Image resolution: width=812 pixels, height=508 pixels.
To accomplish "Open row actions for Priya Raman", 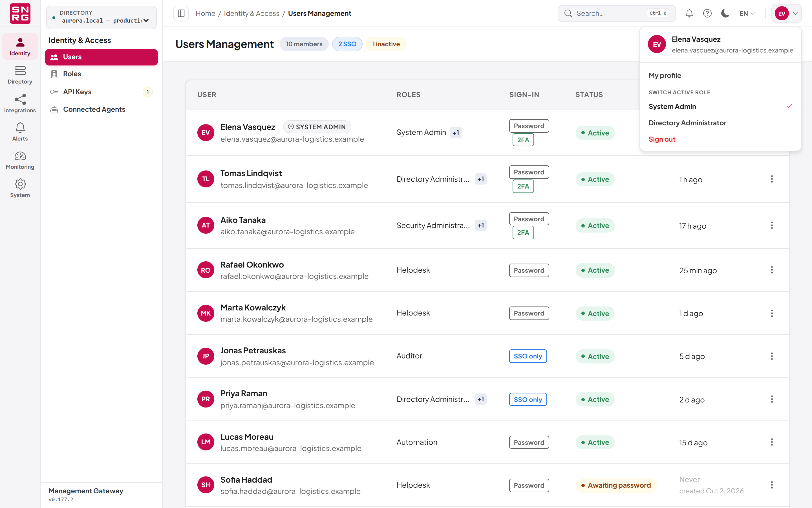I will coord(772,399).
